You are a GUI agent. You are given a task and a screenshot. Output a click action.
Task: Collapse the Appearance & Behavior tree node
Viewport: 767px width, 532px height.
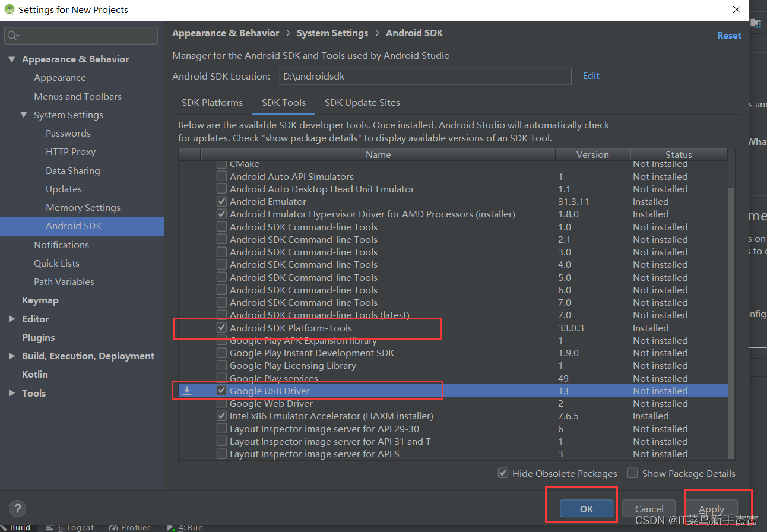pos(12,59)
